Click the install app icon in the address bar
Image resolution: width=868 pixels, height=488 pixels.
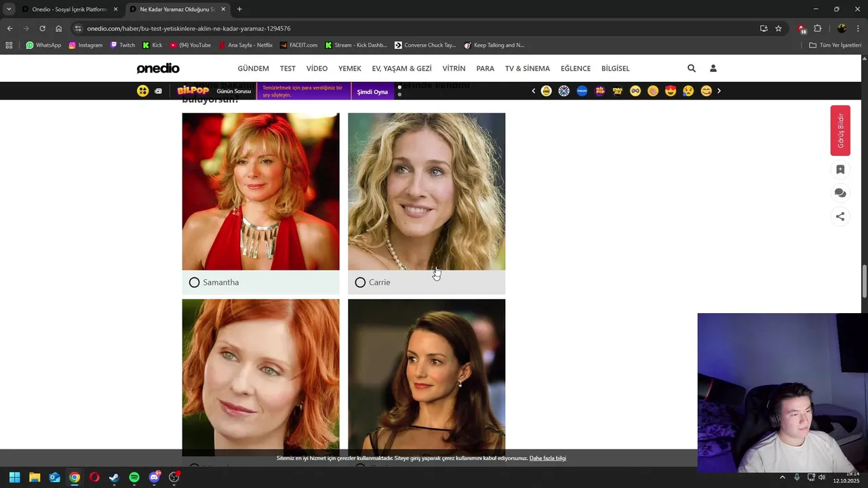[x=764, y=28]
